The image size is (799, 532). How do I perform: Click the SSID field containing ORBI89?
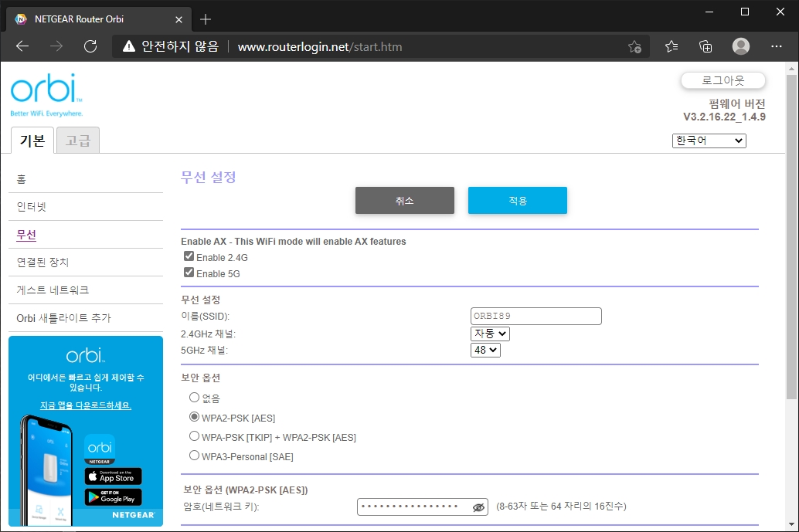pos(536,316)
